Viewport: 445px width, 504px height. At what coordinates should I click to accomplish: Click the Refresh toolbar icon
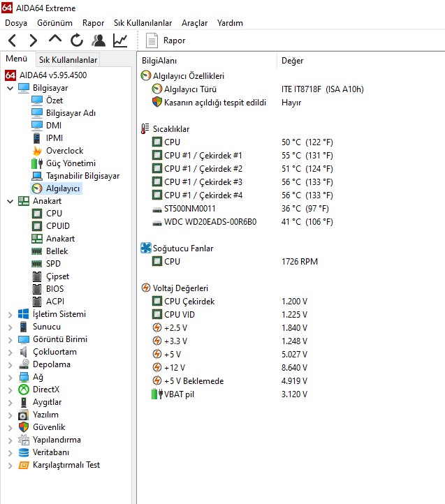click(77, 40)
